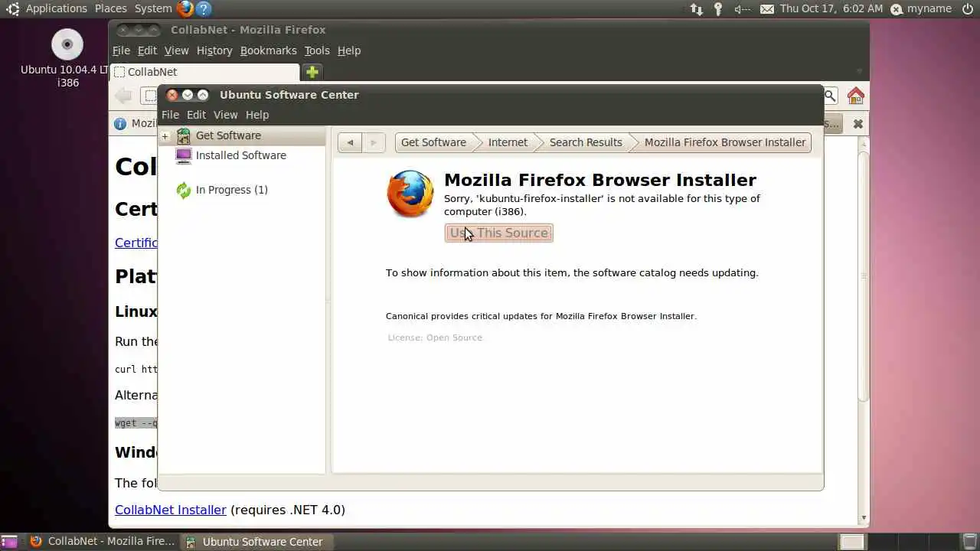Click the power shutdown icon in top panel
Screen dimensions: 980x551
tap(968, 9)
